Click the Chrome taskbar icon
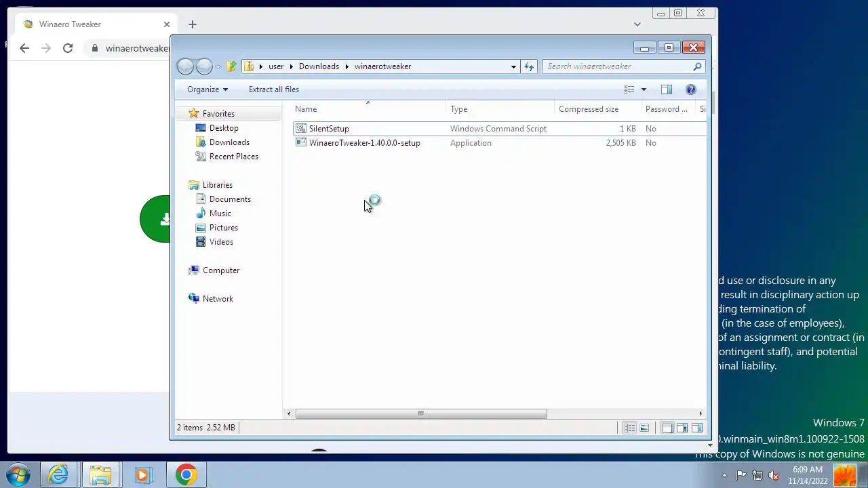868x488 pixels. [186, 474]
